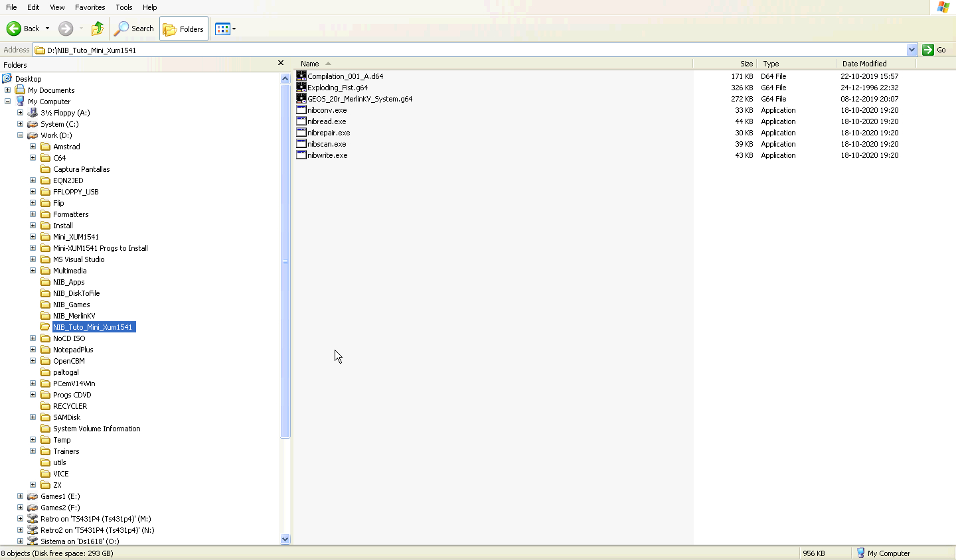
Task: Sort files by Type column
Action: [x=796, y=64]
